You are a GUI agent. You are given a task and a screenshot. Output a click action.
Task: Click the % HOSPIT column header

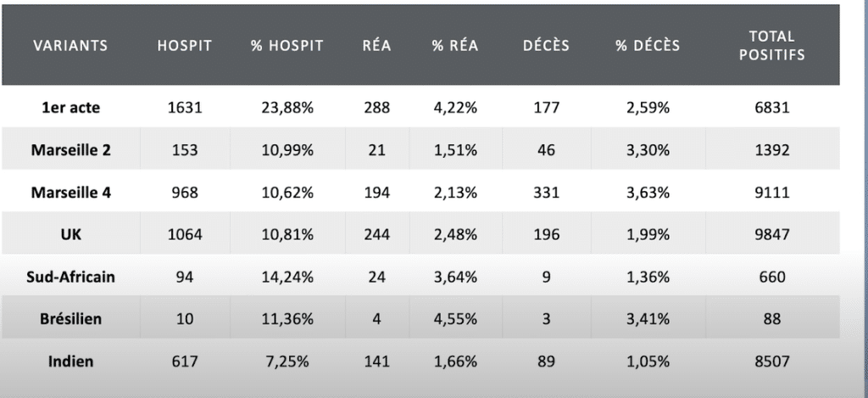coord(287,46)
